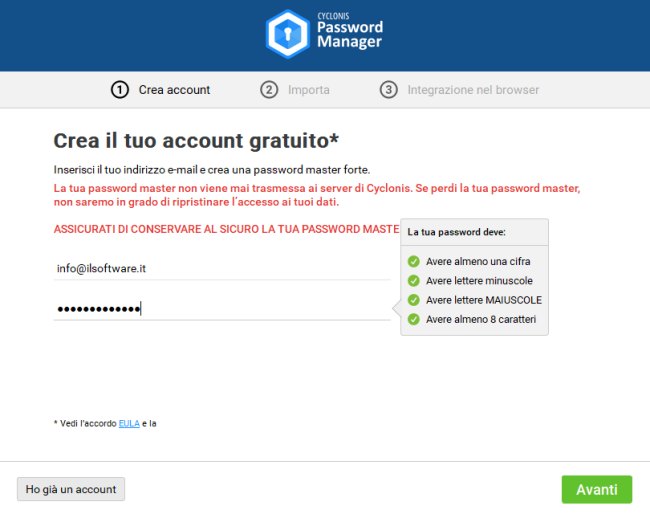
Task: Open the EULA link
Action: (129, 424)
